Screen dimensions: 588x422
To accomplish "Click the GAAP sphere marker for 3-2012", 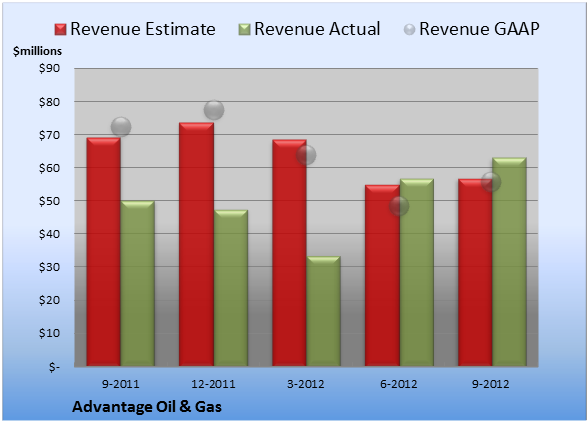I will click(306, 155).
